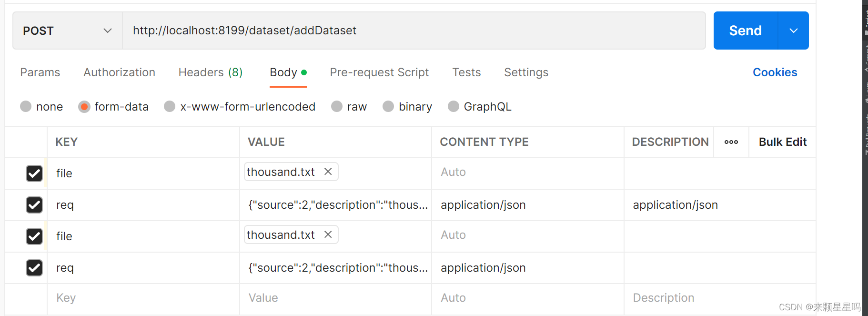Select x-www-form-urlencoded body option
The width and height of the screenshot is (868, 316).
tap(170, 106)
